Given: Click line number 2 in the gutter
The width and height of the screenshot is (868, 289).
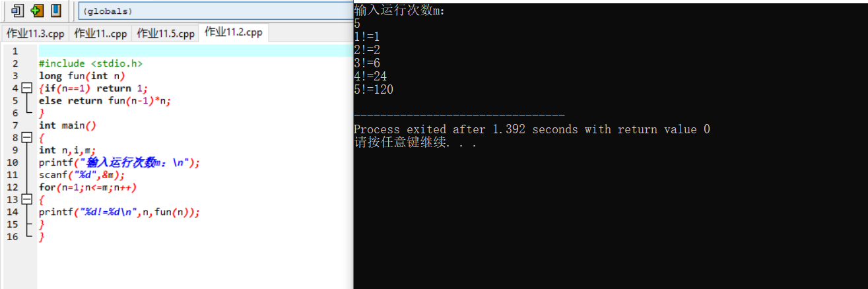Looking at the screenshot, I should [15, 63].
